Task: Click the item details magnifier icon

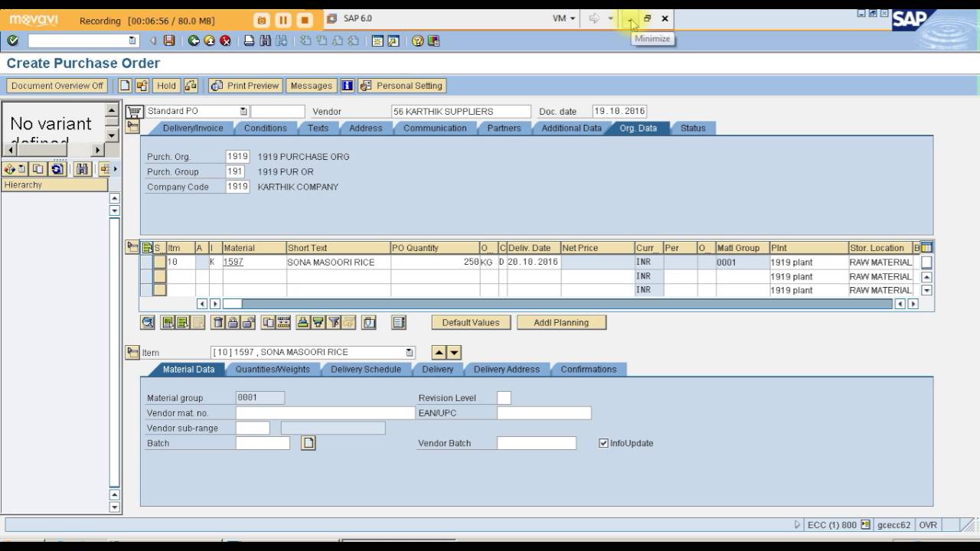Action: [148, 322]
